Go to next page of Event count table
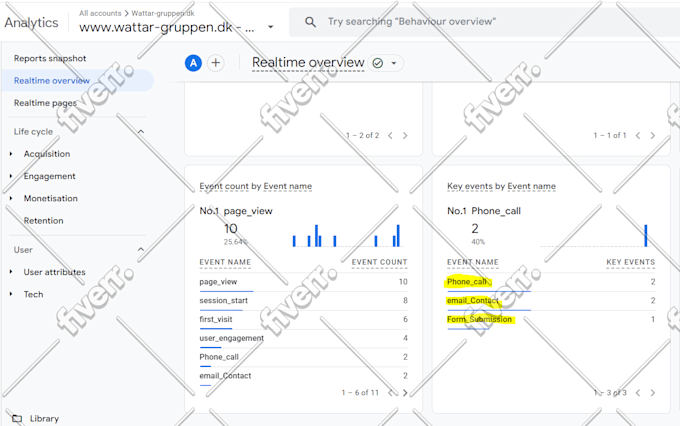Viewport: 680px width, 426px height. [405, 393]
